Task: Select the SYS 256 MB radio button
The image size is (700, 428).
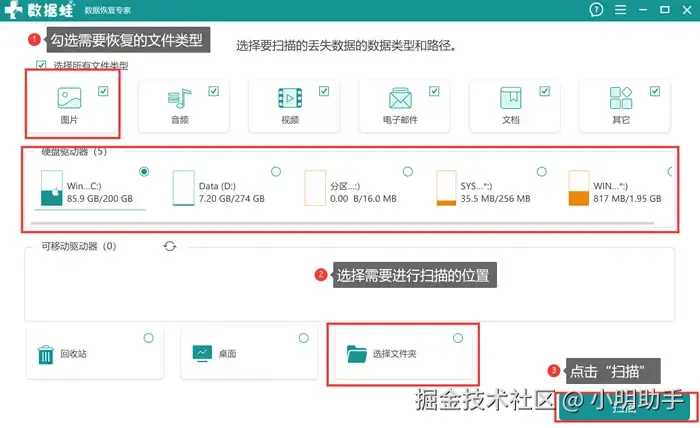Action: tap(542, 171)
